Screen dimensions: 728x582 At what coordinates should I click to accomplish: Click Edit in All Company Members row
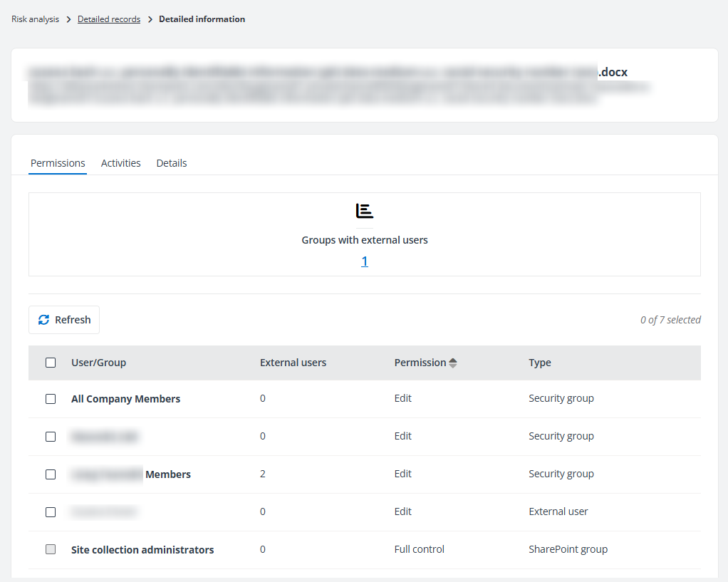coord(402,398)
